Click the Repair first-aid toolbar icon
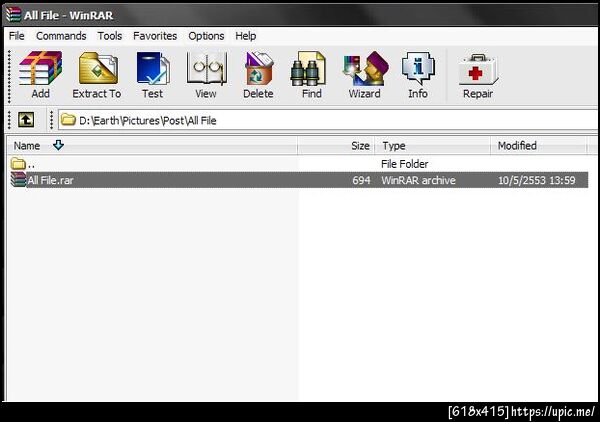The width and height of the screenshot is (600, 422). coord(478,69)
